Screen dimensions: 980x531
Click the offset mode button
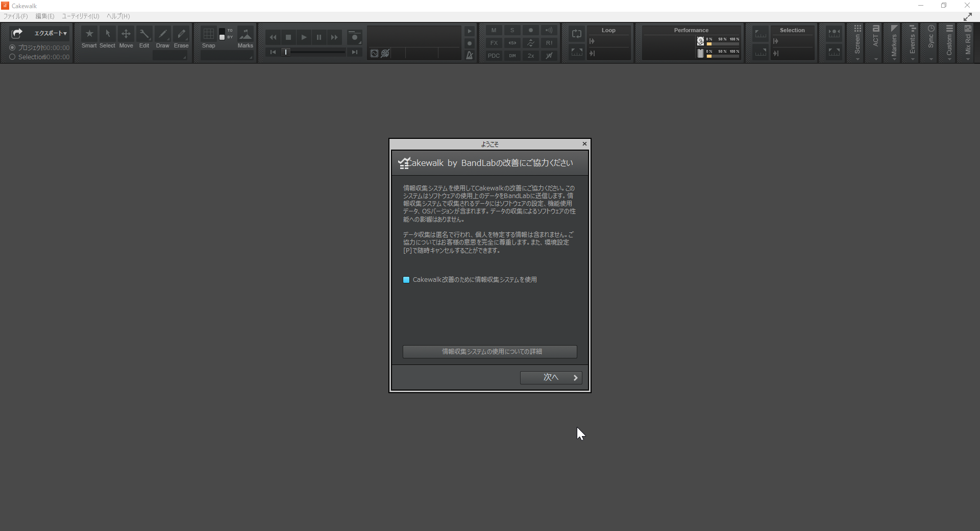(531, 43)
